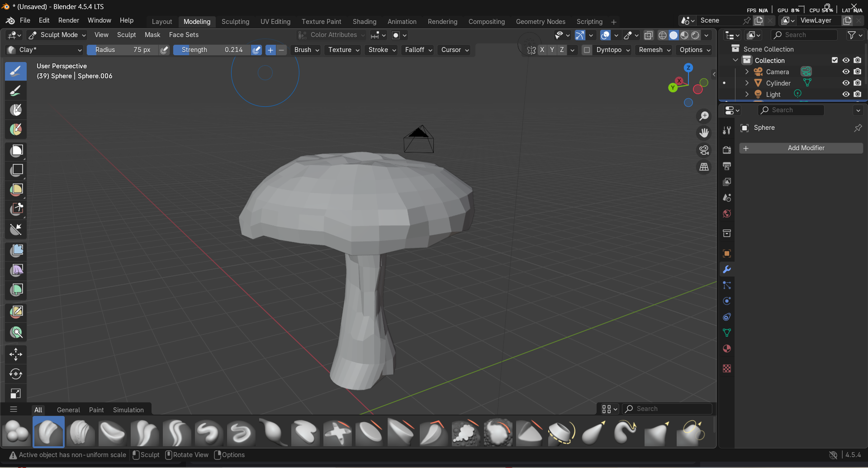868x468 pixels.
Task: Toggle X axis symmetry
Action: coord(542,50)
